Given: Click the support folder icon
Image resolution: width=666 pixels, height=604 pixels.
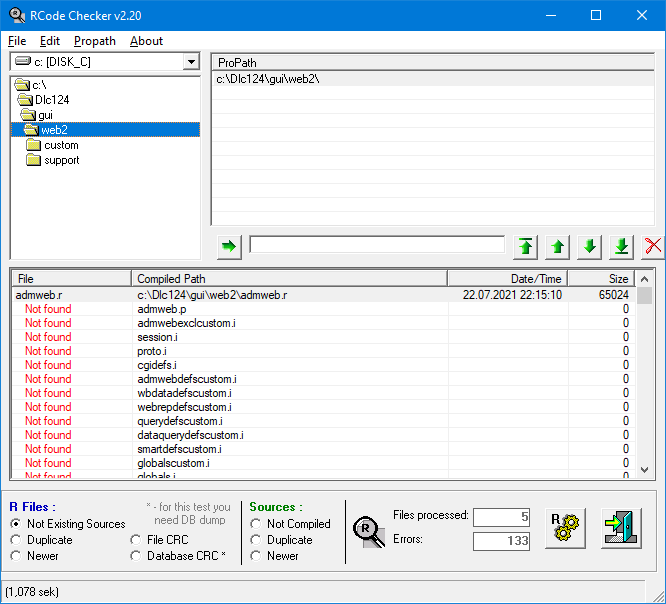Looking at the screenshot, I should pos(34,160).
